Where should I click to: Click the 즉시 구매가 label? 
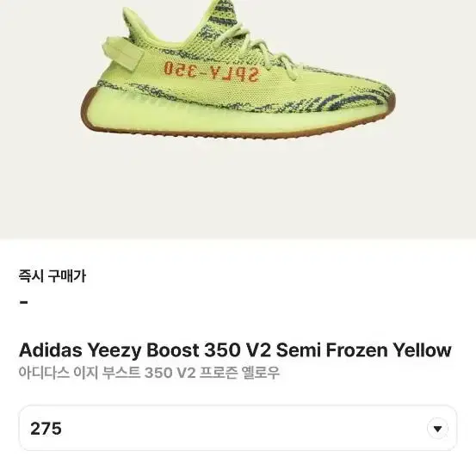coord(53,276)
